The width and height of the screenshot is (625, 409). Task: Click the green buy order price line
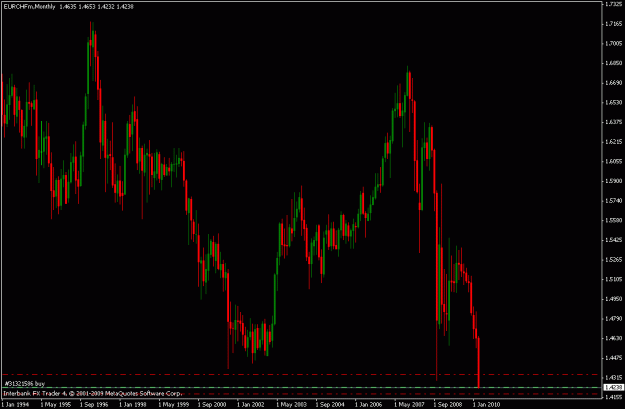[301, 387]
